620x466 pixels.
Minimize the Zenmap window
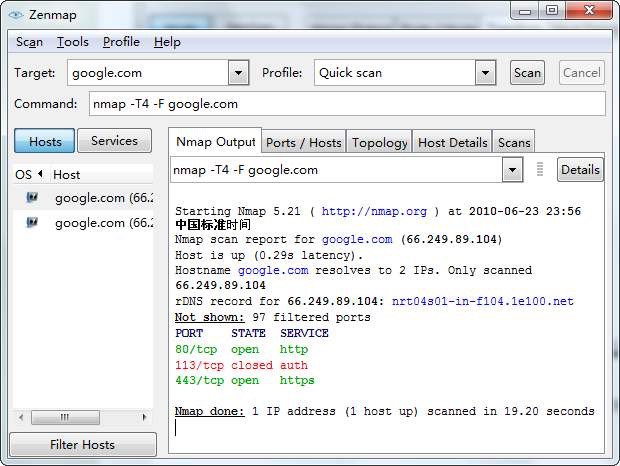(x=525, y=11)
